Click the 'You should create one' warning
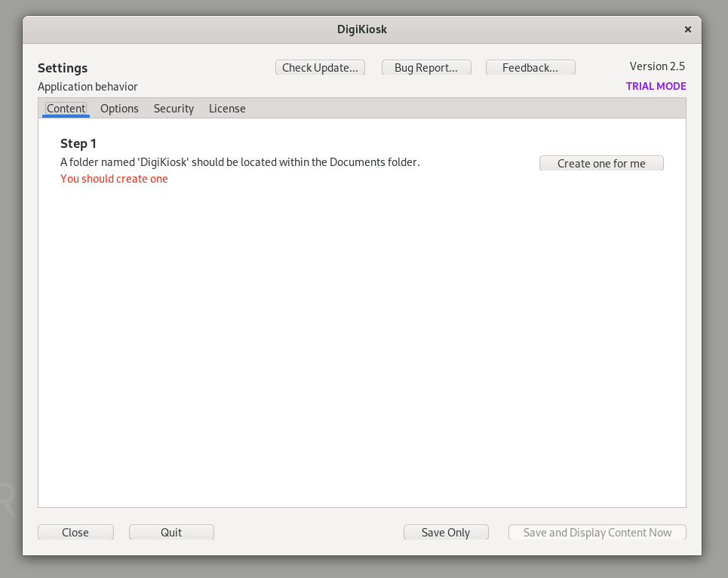This screenshot has height=578, width=728. click(114, 179)
